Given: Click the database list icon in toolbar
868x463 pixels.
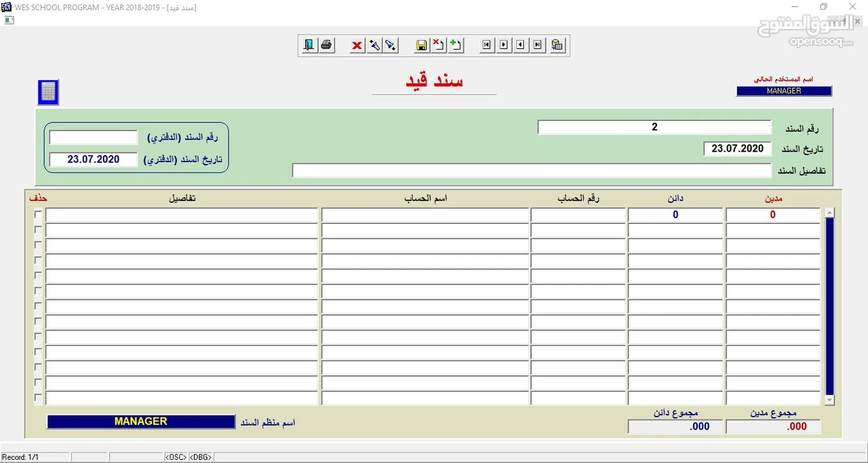Looking at the screenshot, I should 557,45.
